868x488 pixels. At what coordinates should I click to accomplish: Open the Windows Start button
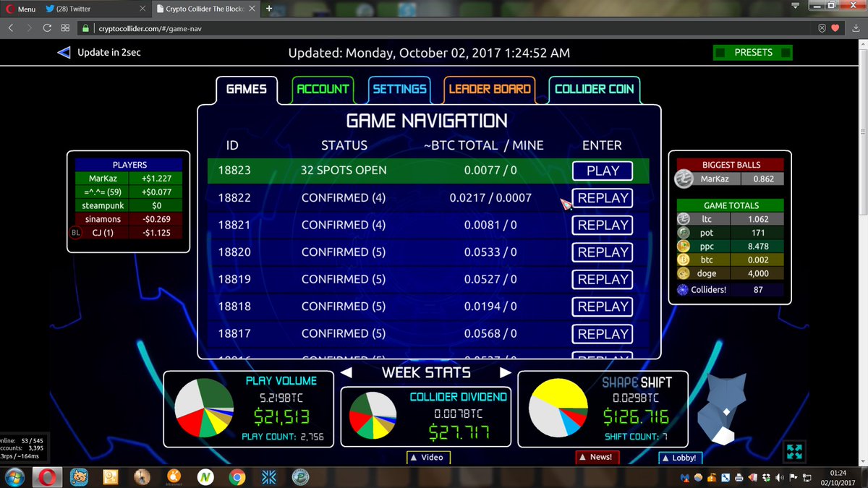(x=14, y=477)
